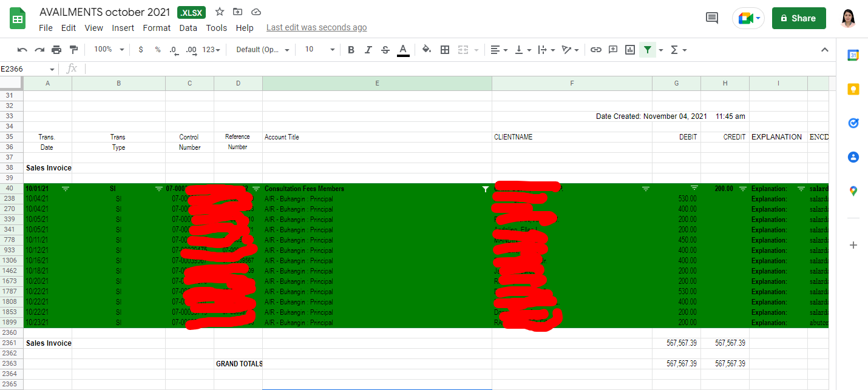The width and height of the screenshot is (868, 390).
Task: Format selection as percent
Action: point(158,50)
